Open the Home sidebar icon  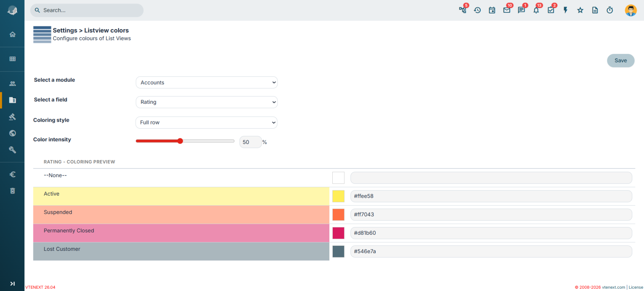13,34
